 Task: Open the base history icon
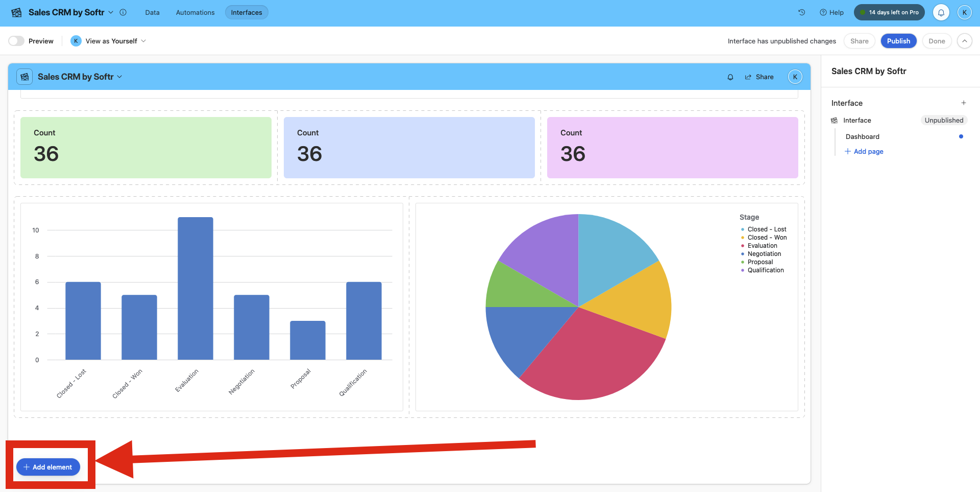(x=802, y=12)
